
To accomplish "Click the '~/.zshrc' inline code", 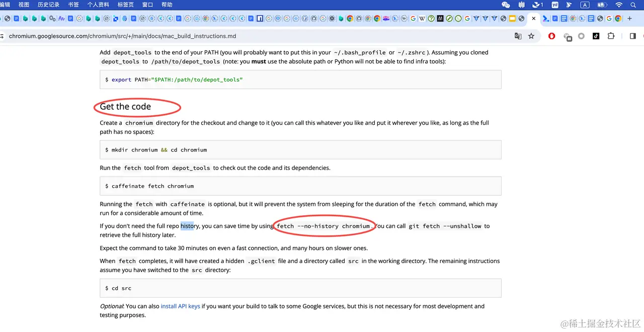I will (x=412, y=52).
